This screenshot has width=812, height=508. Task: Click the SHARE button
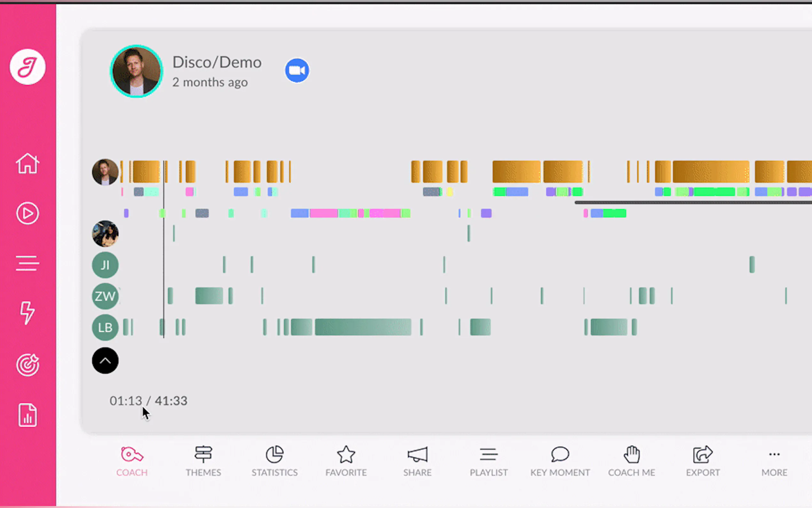pyautogui.click(x=417, y=462)
